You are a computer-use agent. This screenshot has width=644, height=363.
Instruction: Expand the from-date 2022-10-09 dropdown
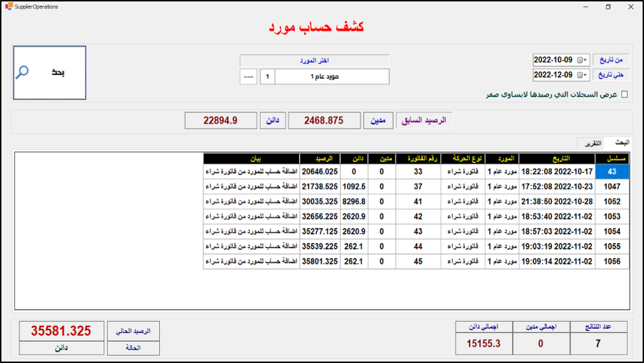pos(586,60)
